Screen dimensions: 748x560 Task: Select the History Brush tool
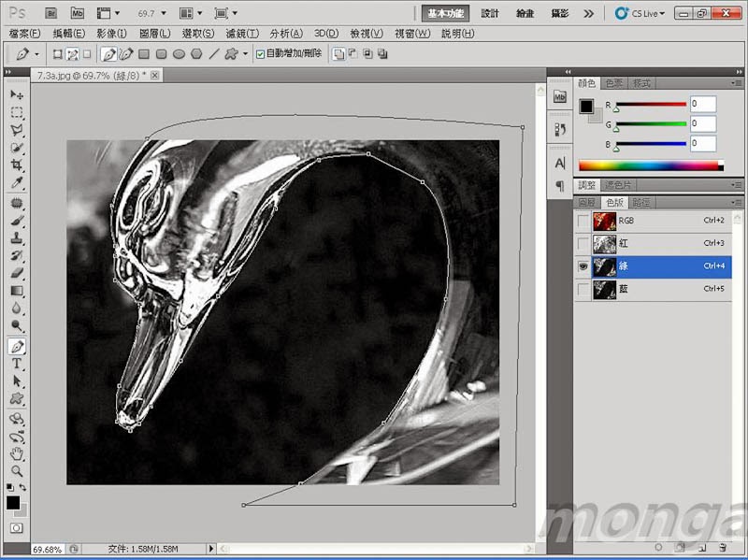point(17,255)
